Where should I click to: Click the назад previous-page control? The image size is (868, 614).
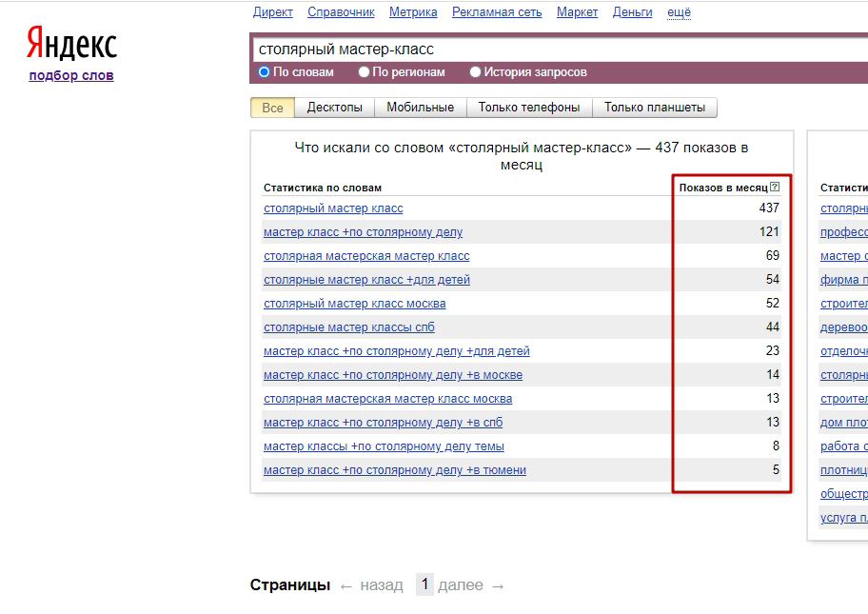tap(371, 585)
